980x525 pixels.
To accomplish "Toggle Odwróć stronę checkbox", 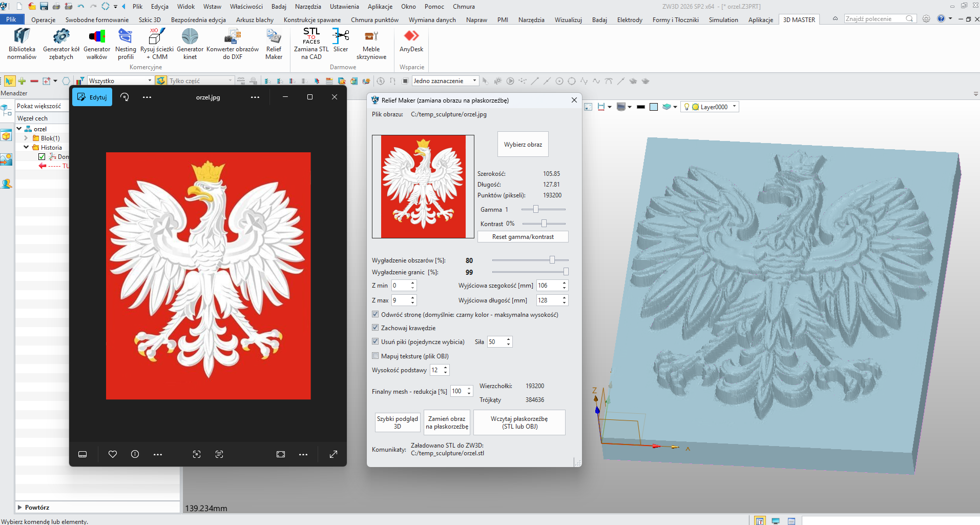I will (x=376, y=314).
